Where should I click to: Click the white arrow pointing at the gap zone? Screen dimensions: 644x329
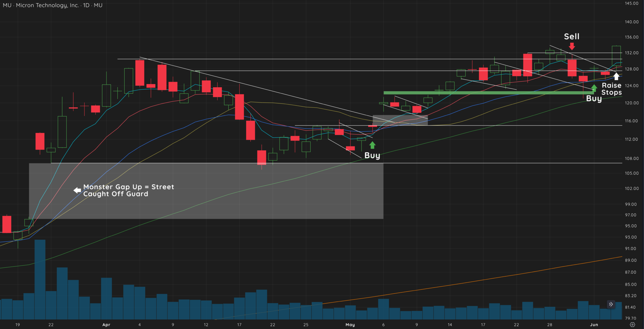(76, 190)
